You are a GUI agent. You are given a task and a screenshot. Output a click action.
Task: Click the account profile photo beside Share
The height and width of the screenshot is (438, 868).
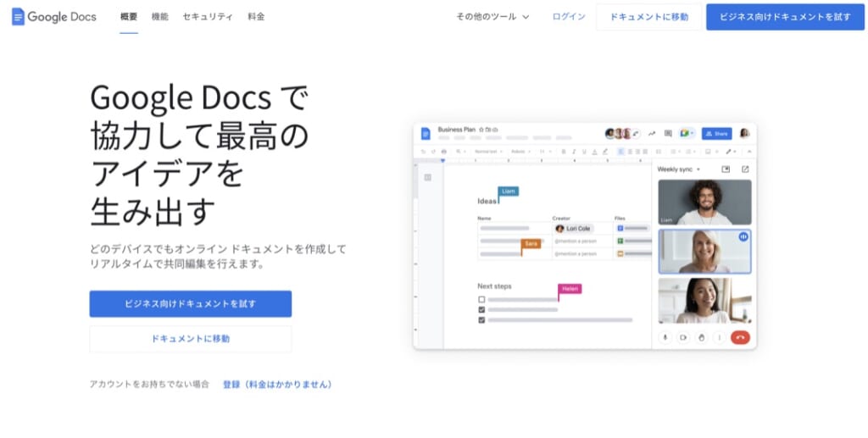point(744,133)
